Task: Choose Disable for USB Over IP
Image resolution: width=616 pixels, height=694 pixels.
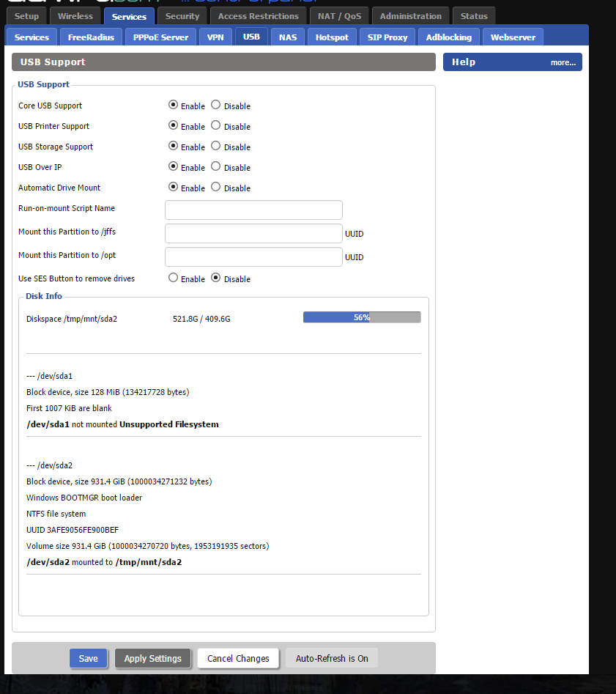Action: [215, 167]
